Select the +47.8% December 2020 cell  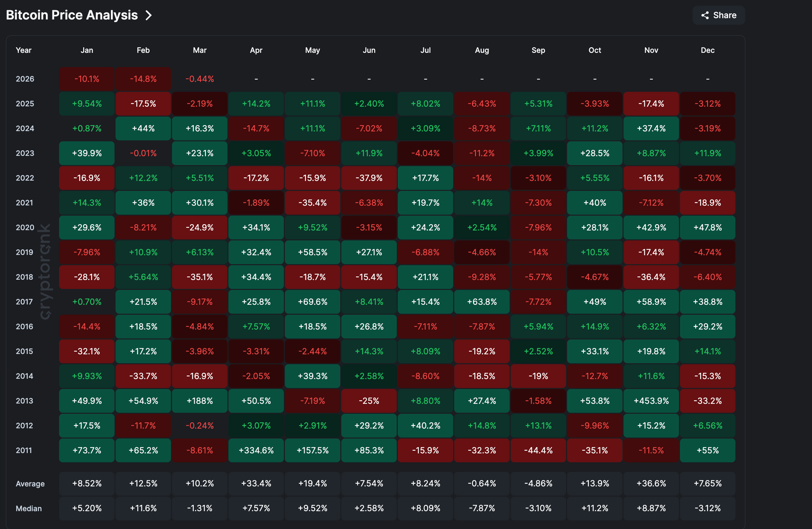point(707,227)
